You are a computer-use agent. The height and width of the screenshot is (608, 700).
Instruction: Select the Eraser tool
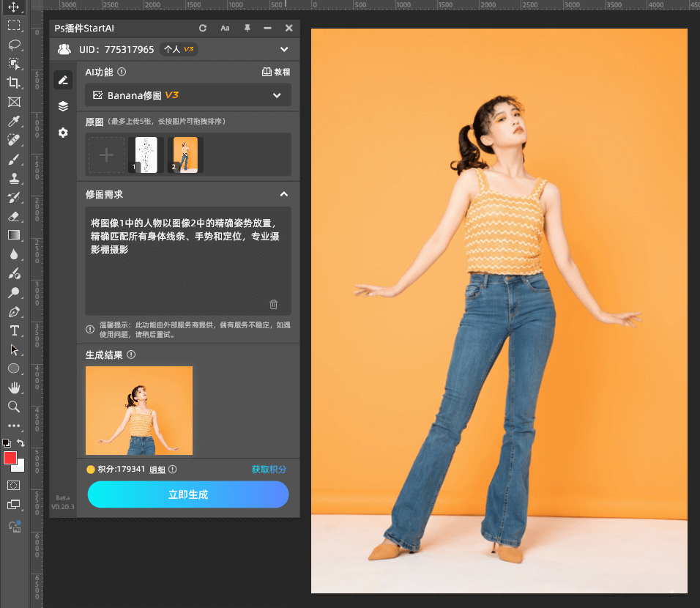(x=14, y=216)
